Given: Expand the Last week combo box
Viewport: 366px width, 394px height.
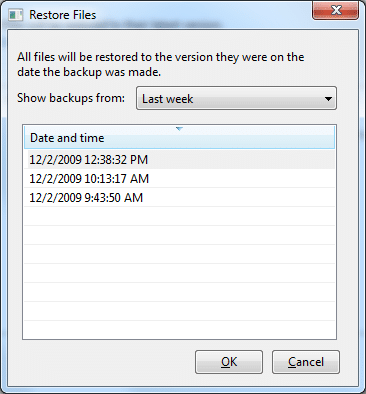Looking at the screenshot, I should pyautogui.click(x=236, y=98).
